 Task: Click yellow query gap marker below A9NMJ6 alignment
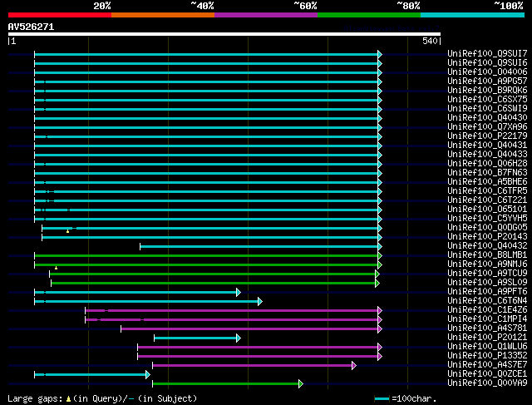click(56, 268)
